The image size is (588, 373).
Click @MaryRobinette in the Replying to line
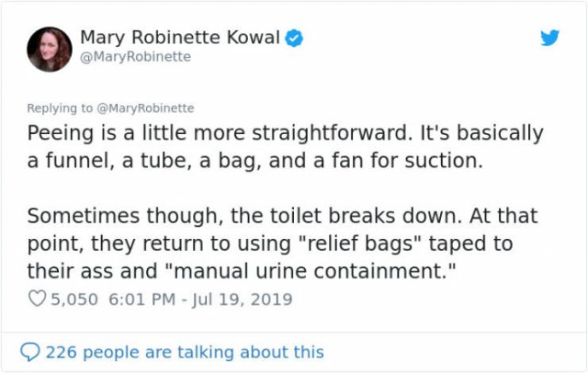[x=145, y=108]
